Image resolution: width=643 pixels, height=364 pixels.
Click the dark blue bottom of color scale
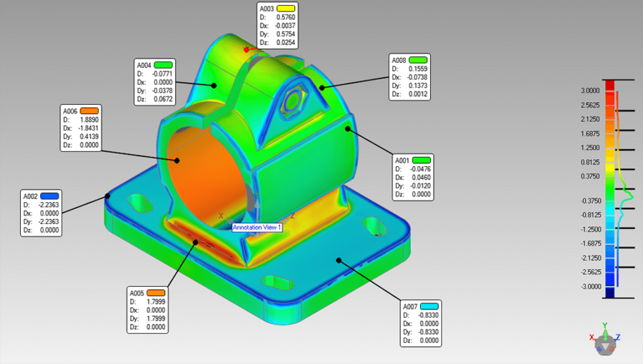pos(609,292)
